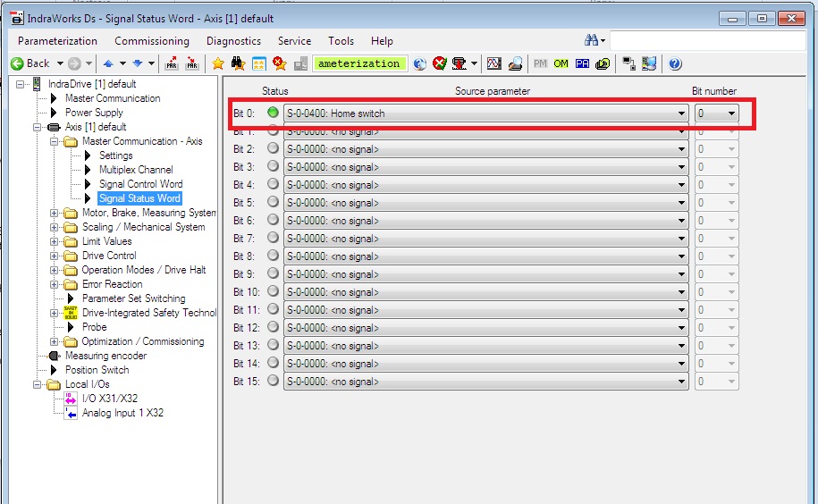Image resolution: width=818 pixels, height=504 pixels.
Task: Click the red clear error icon
Action: pyautogui.click(x=439, y=63)
